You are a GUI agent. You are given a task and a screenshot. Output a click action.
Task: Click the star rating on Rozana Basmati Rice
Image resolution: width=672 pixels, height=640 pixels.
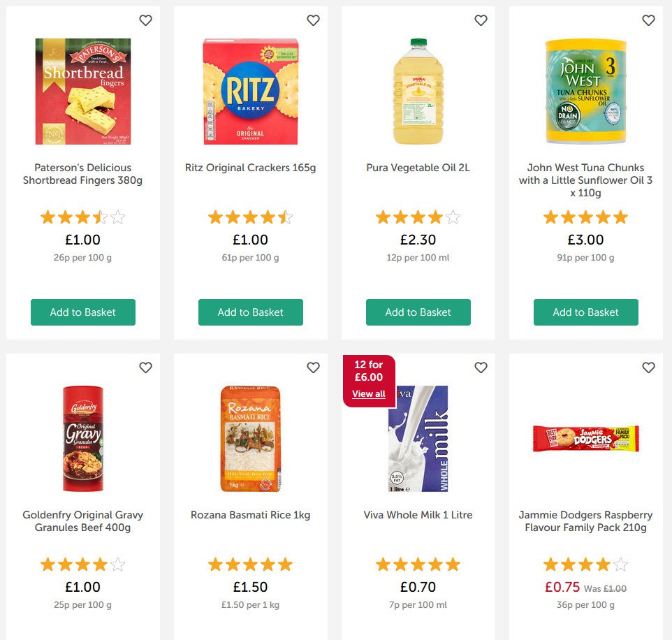pos(250,564)
